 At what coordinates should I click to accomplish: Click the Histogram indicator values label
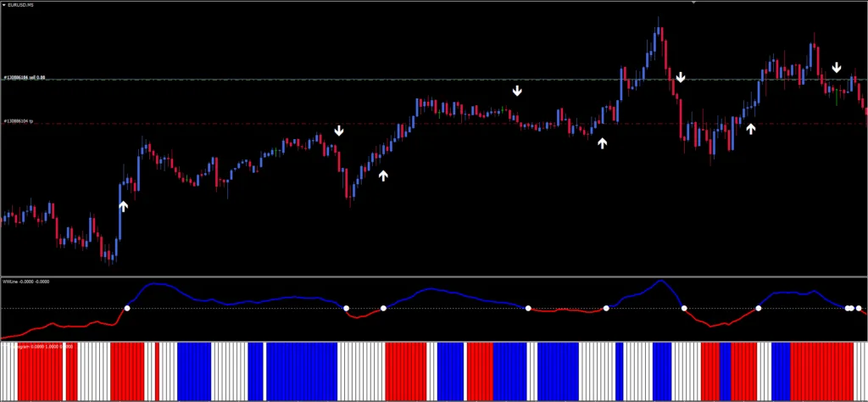[x=37, y=346]
